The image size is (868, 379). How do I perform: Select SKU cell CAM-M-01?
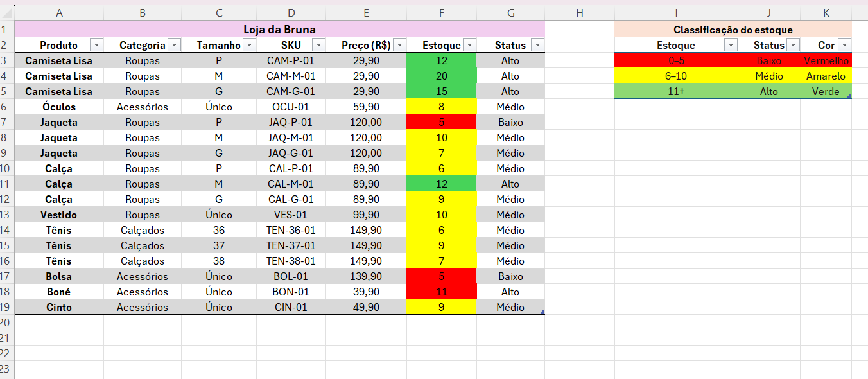291,76
